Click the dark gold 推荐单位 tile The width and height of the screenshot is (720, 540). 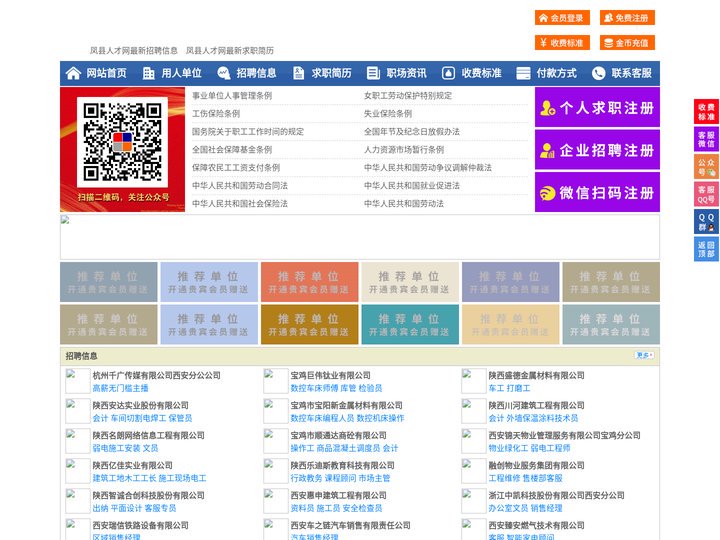click(309, 324)
